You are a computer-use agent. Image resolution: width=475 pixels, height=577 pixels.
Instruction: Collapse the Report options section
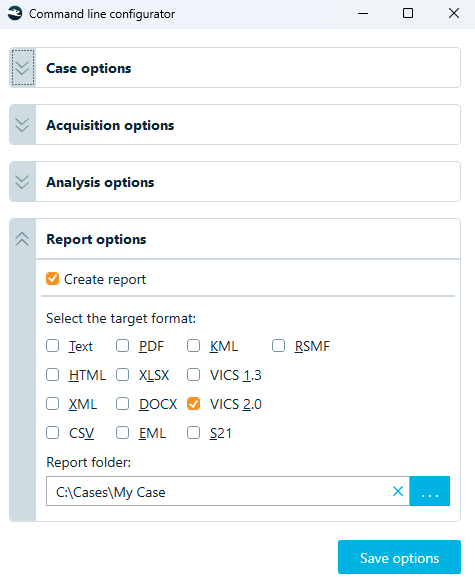[22, 239]
